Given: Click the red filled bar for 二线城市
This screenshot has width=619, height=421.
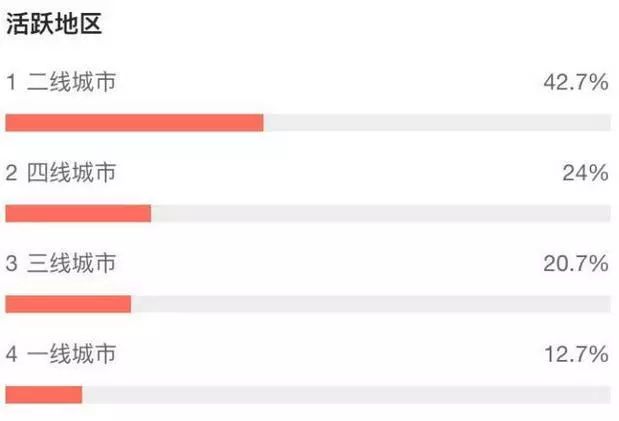Looking at the screenshot, I should click(134, 123).
